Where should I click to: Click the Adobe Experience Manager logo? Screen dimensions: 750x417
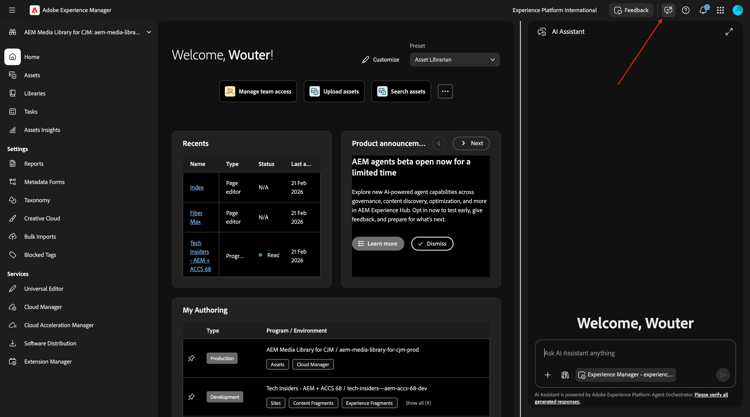(34, 10)
